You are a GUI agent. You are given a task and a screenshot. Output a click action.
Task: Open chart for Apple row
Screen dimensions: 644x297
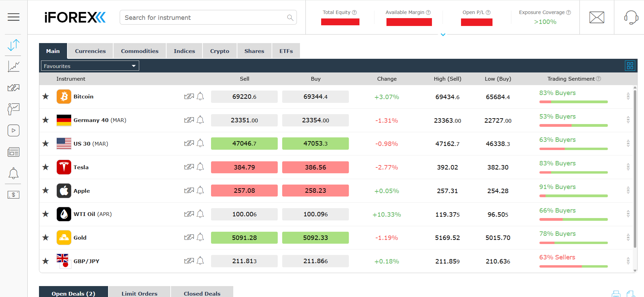189,190
